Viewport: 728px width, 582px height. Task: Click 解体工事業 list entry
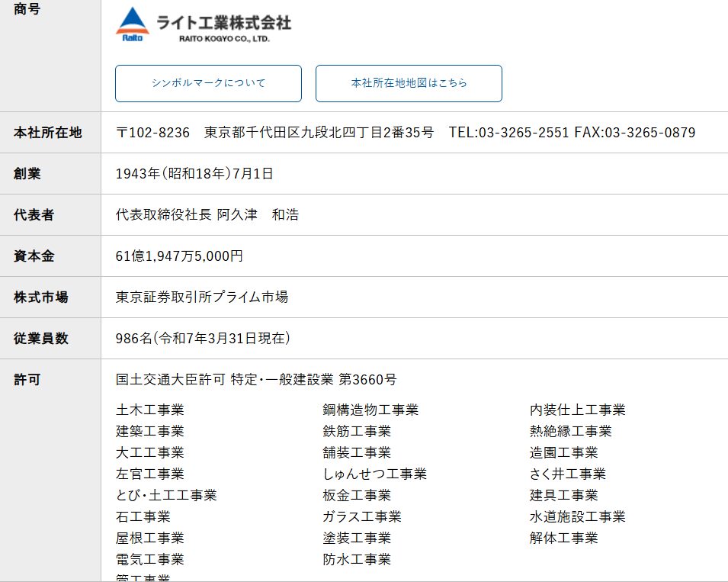click(563, 539)
